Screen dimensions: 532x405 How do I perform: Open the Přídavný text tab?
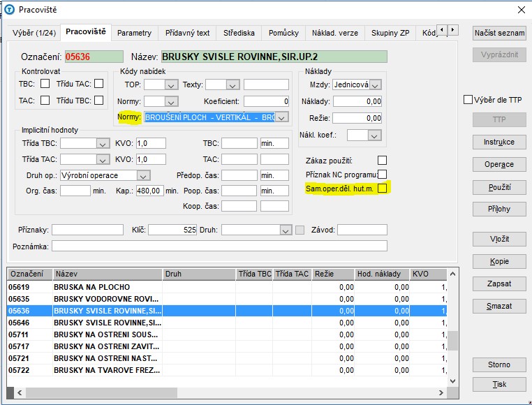coord(187,33)
